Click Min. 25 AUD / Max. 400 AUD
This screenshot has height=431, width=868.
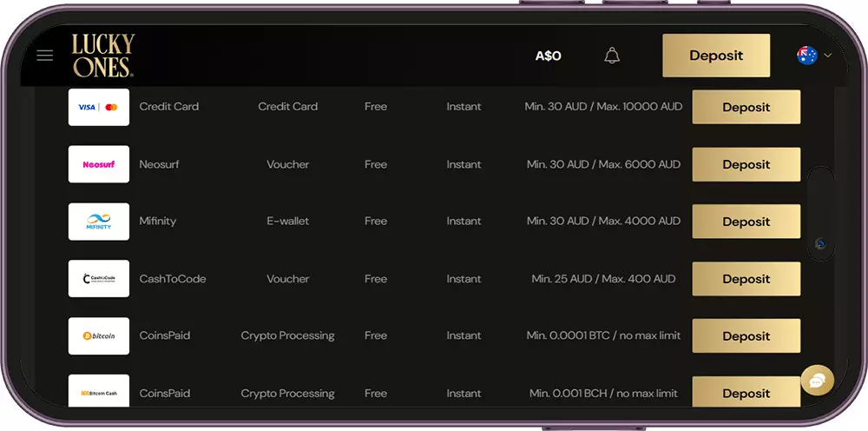coord(603,279)
